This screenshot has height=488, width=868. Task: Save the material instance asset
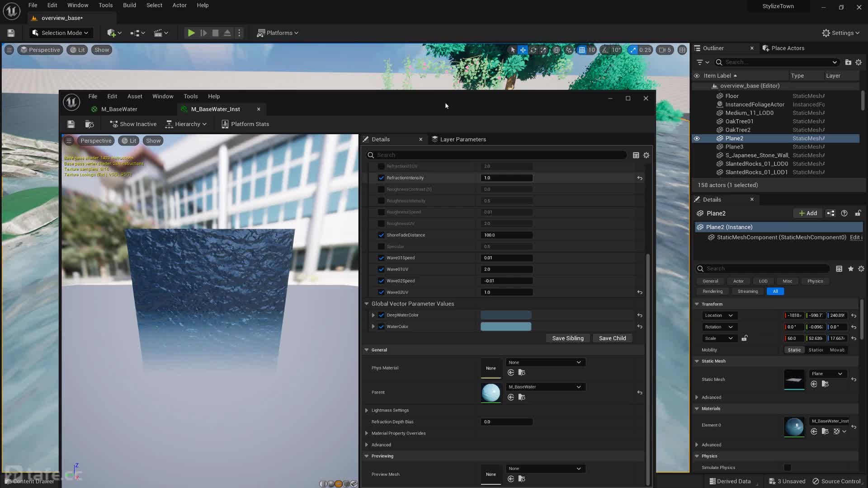click(71, 124)
